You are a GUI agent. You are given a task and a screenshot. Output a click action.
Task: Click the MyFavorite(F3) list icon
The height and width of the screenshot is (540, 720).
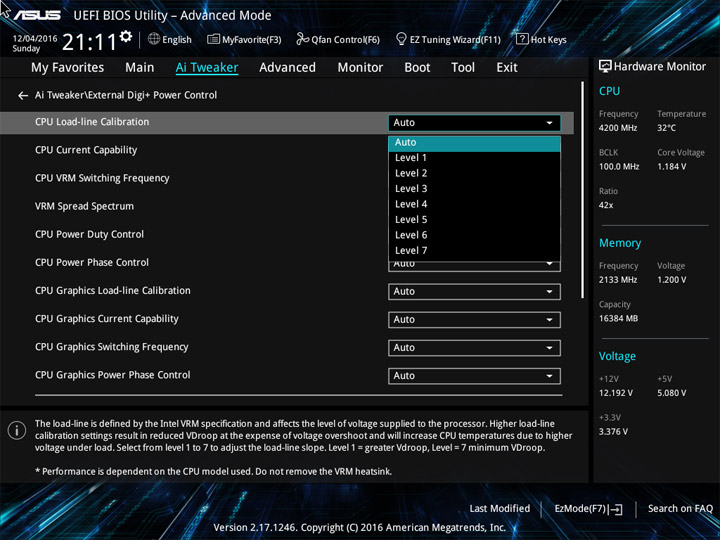(x=213, y=39)
